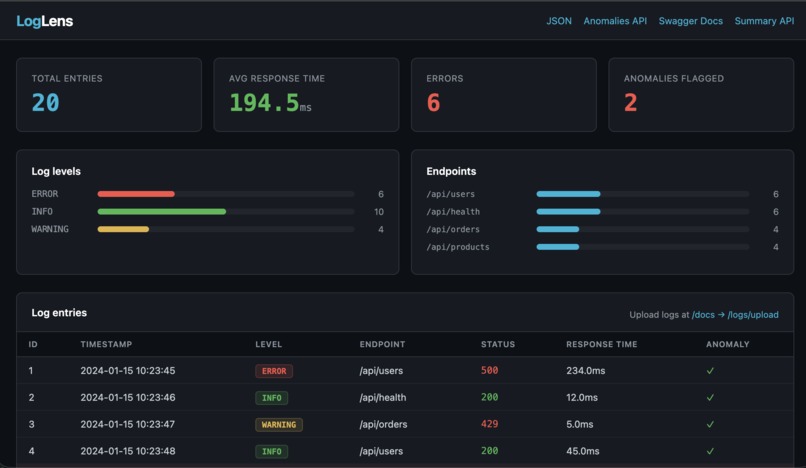Click the /api/products label in Endpoints
This screenshot has height=468, width=806.
click(457, 247)
